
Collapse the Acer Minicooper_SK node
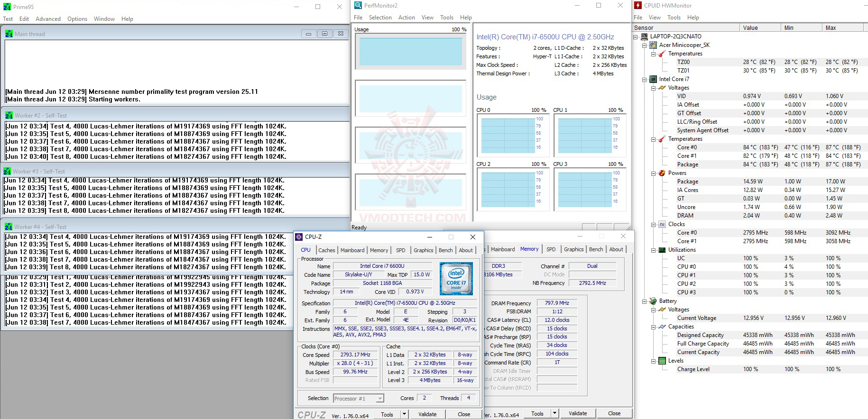pos(645,45)
